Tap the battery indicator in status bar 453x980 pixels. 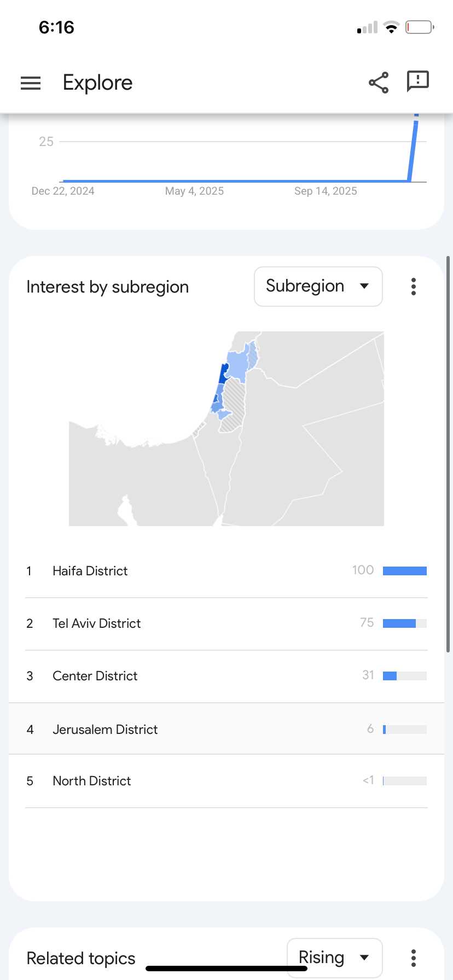pos(419,27)
